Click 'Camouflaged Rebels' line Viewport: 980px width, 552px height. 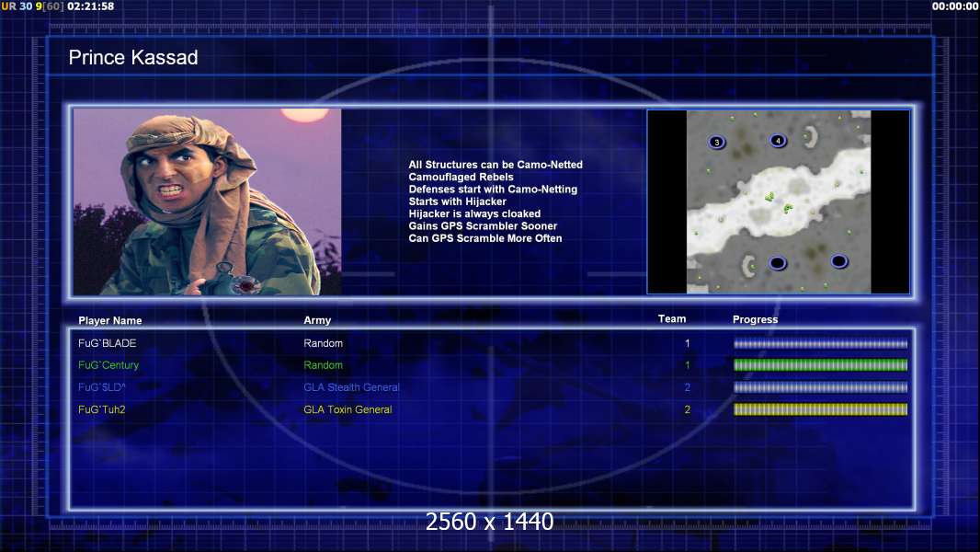tap(462, 177)
